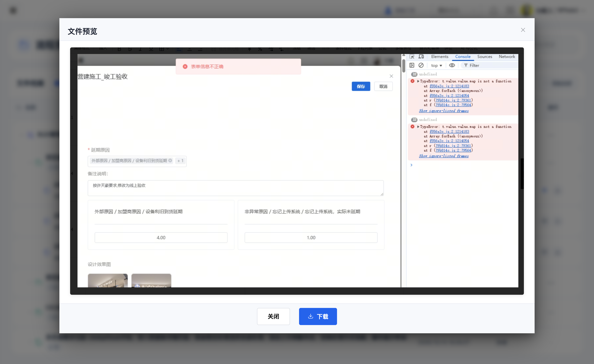
Task: Open the Sources tab
Action: 484,56
